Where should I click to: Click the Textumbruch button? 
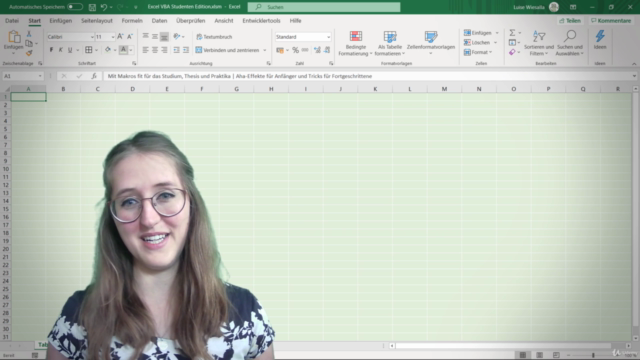tap(214, 37)
